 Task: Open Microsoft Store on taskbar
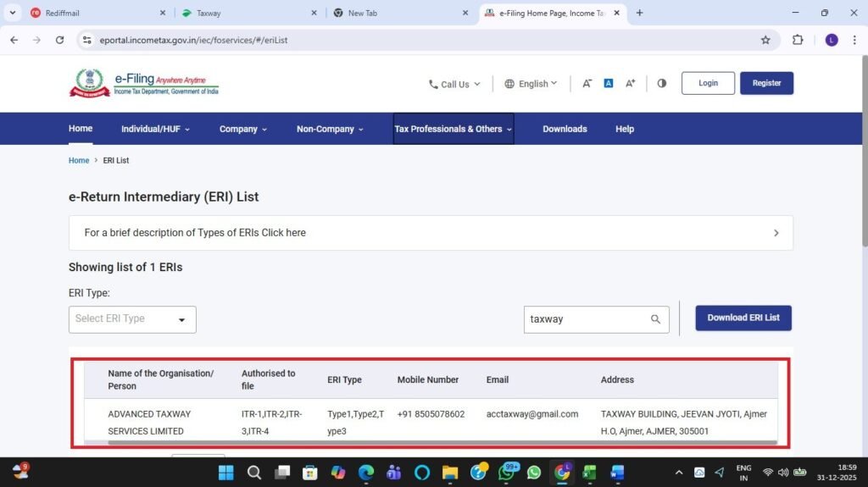point(310,473)
